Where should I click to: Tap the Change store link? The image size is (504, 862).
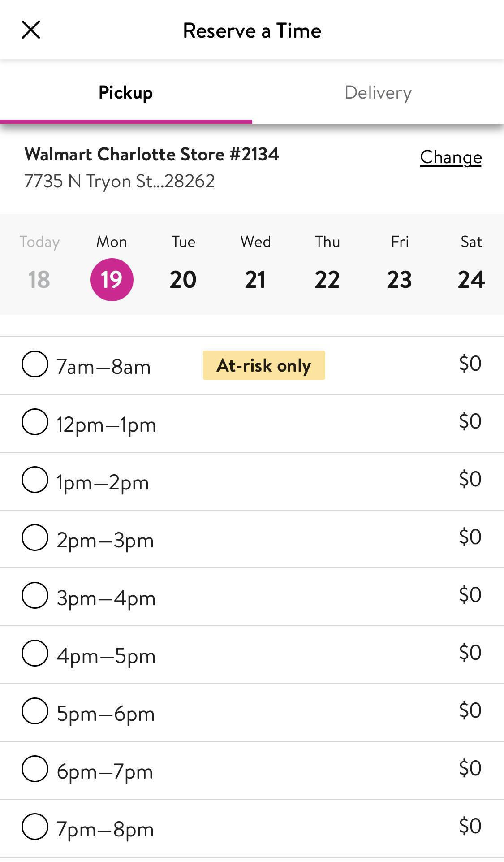click(x=451, y=157)
